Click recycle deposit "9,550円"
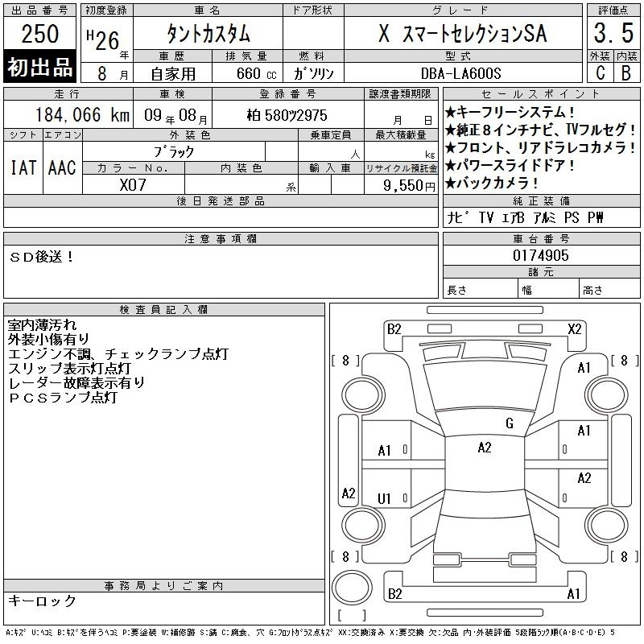 pos(409,186)
